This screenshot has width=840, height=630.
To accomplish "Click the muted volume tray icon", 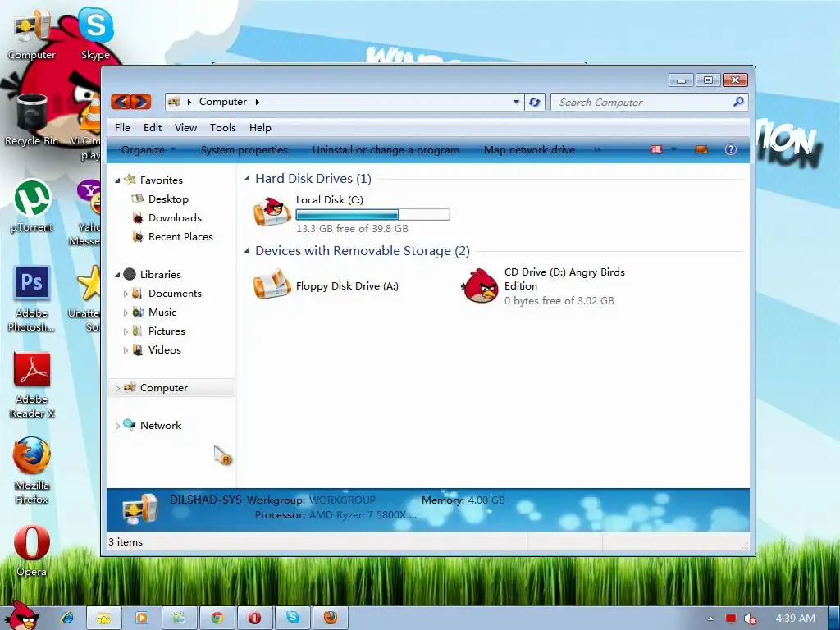I will (751, 619).
